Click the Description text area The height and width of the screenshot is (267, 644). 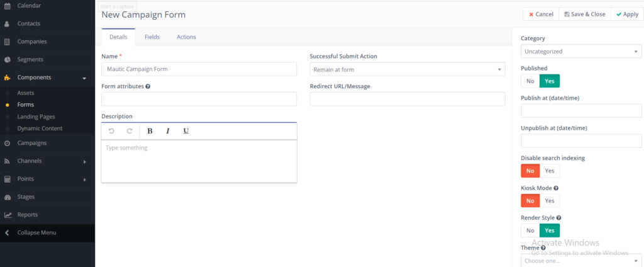click(199, 161)
